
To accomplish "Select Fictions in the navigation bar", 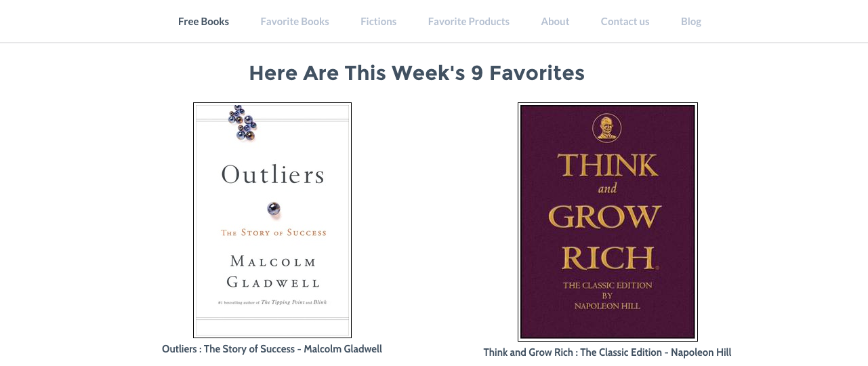I will pos(378,22).
